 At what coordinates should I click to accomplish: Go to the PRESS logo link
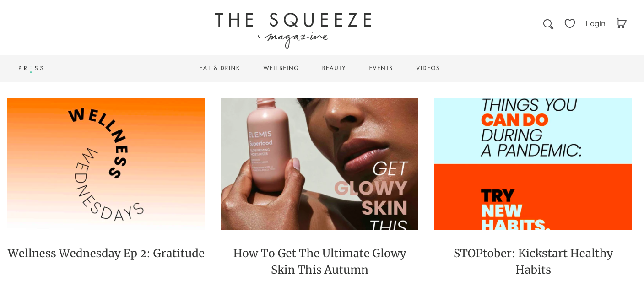pyautogui.click(x=31, y=68)
